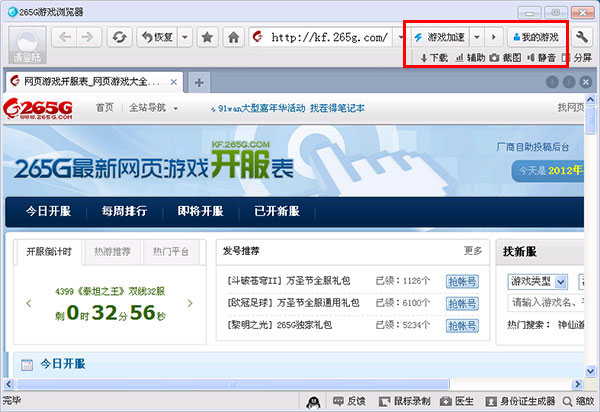The height and width of the screenshot is (412, 600).
Task: Click 更多 in 发号推荐 panel
Action: (473, 251)
